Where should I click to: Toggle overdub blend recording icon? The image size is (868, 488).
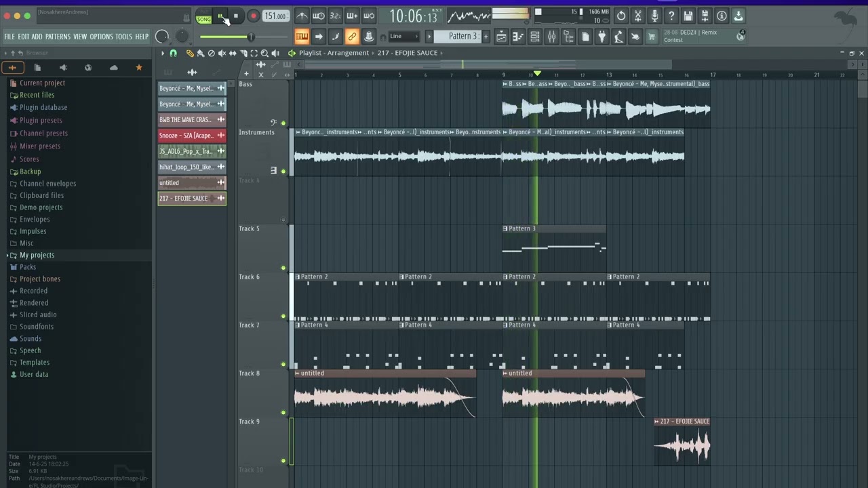coord(352,16)
